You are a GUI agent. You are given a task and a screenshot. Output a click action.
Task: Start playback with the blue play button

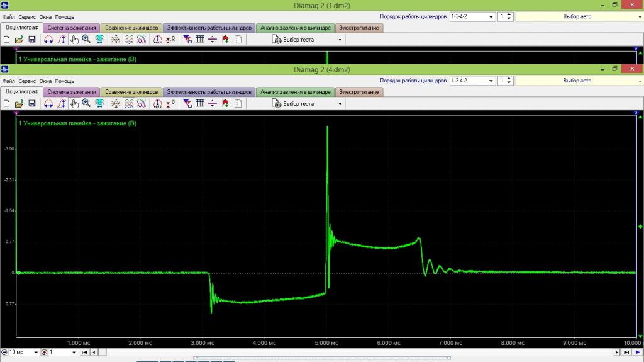[638, 352]
